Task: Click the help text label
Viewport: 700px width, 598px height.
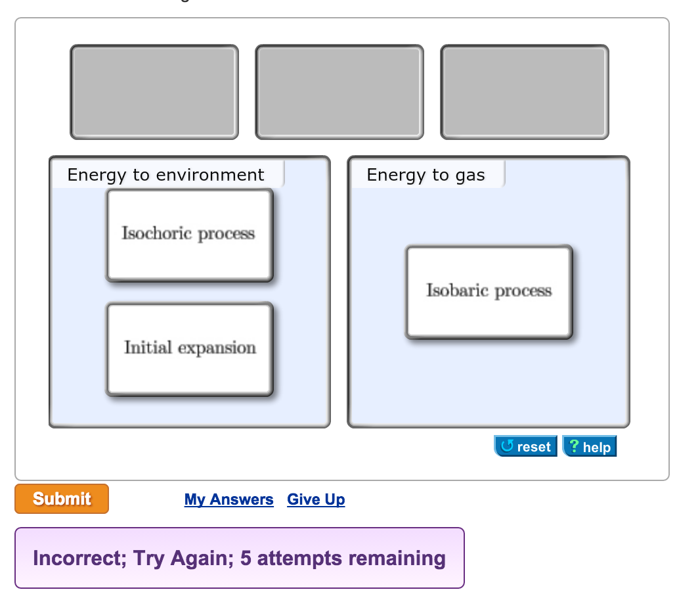Action: point(596,446)
